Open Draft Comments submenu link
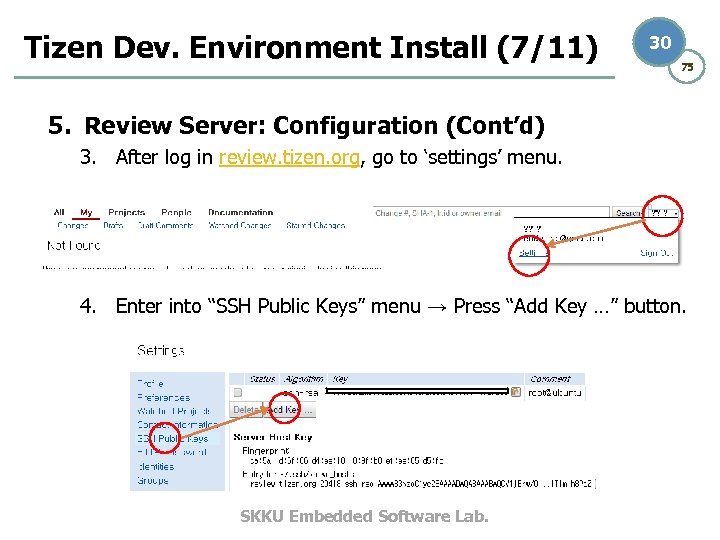720x540 pixels. pos(165,225)
